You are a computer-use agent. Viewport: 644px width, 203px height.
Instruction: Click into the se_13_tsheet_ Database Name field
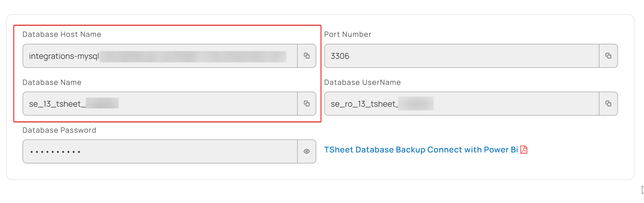tap(160, 104)
